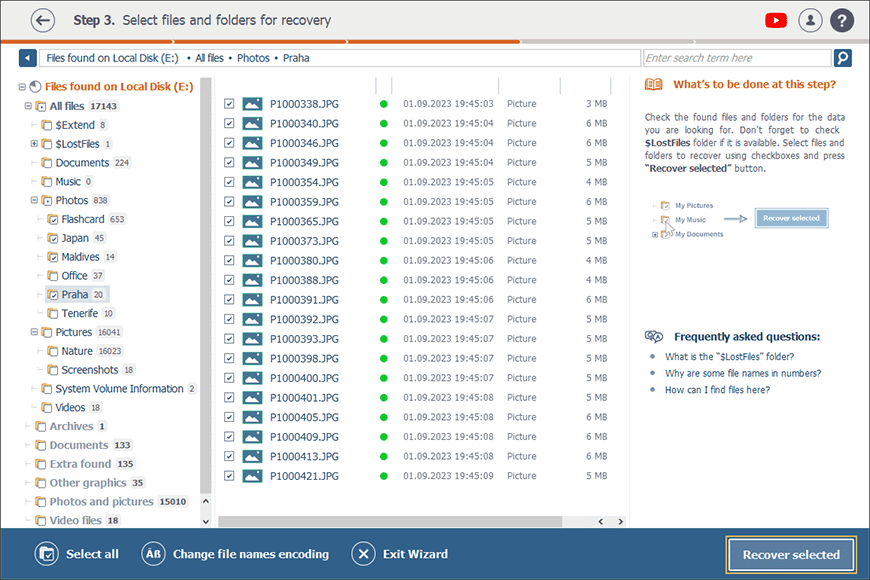Click the Change file names encoding icon
This screenshot has height=580, width=870.
153,554
